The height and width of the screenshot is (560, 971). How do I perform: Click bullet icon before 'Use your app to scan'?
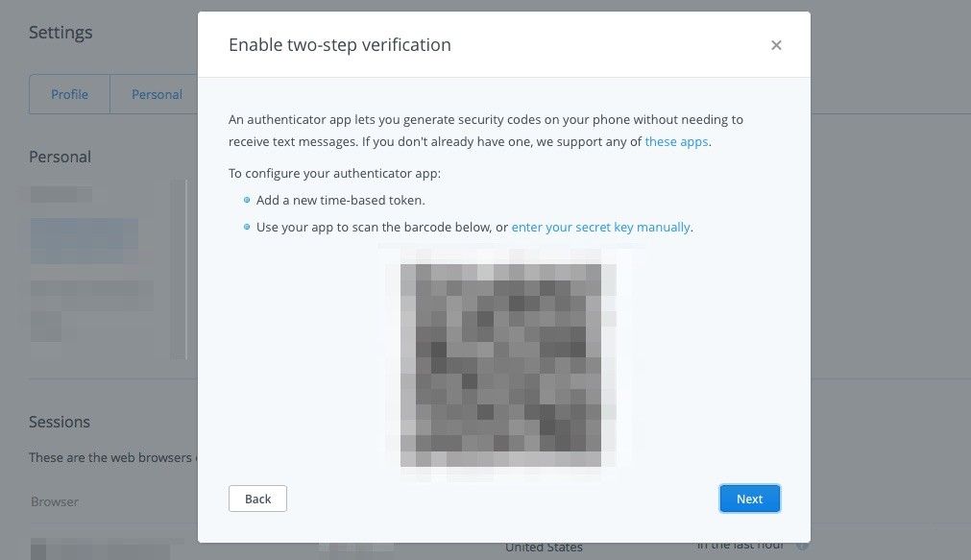click(x=247, y=228)
